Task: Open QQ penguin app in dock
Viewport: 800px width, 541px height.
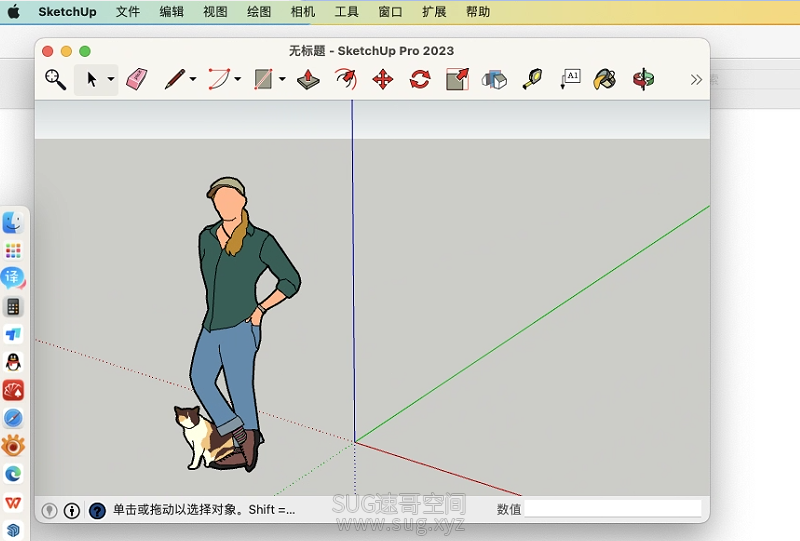Action: (13, 362)
